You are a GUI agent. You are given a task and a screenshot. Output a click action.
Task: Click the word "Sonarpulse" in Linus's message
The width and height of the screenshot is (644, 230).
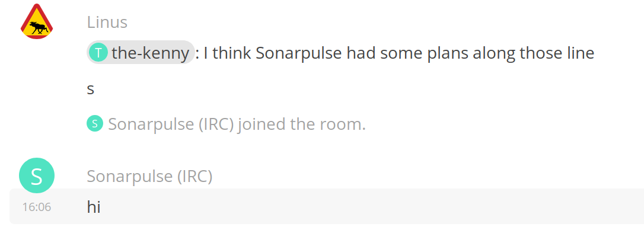(x=299, y=53)
